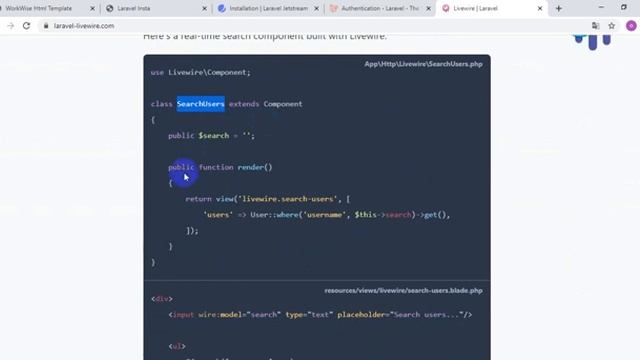
Task: Open the browser profile avatar
Action: pyautogui.click(x=631, y=26)
